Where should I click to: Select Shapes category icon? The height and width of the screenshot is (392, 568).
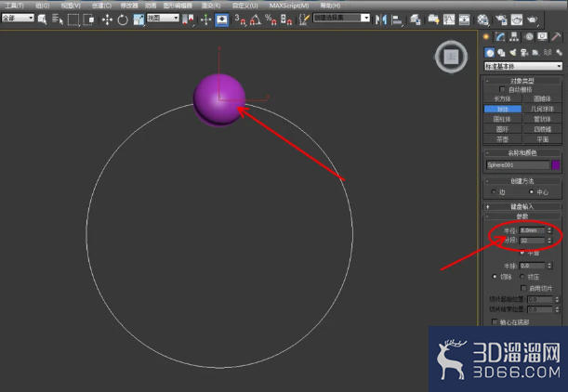tap(501, 53)
